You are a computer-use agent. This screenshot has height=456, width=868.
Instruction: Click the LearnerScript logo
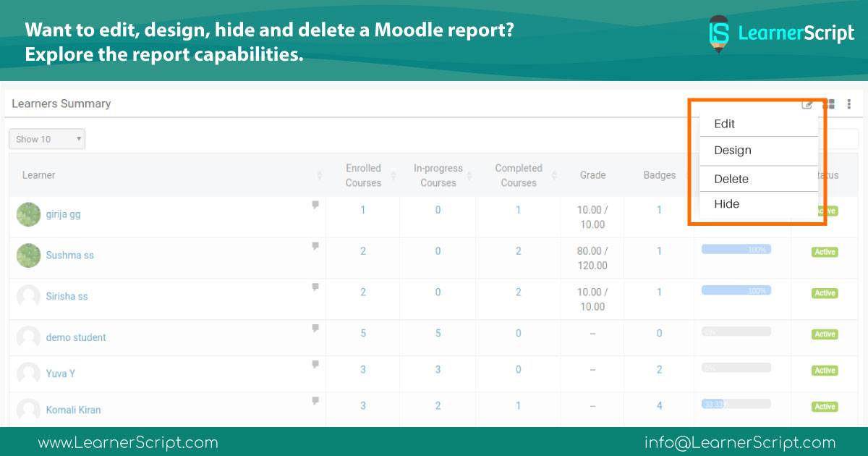click(x=782, y=33)
